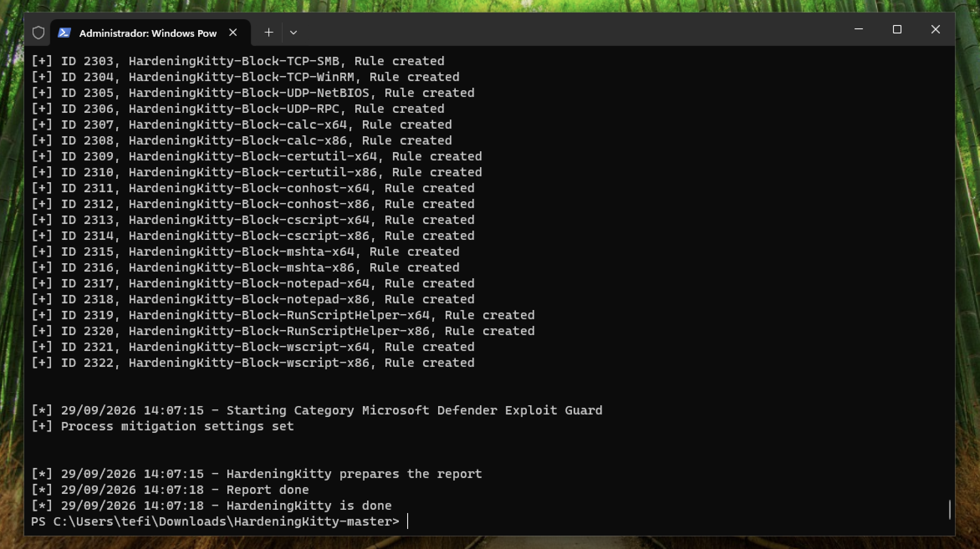Click the 'HardeningKitty prepares the report' line
This screenshot has height=549, width=980.
tap(257, 474)
